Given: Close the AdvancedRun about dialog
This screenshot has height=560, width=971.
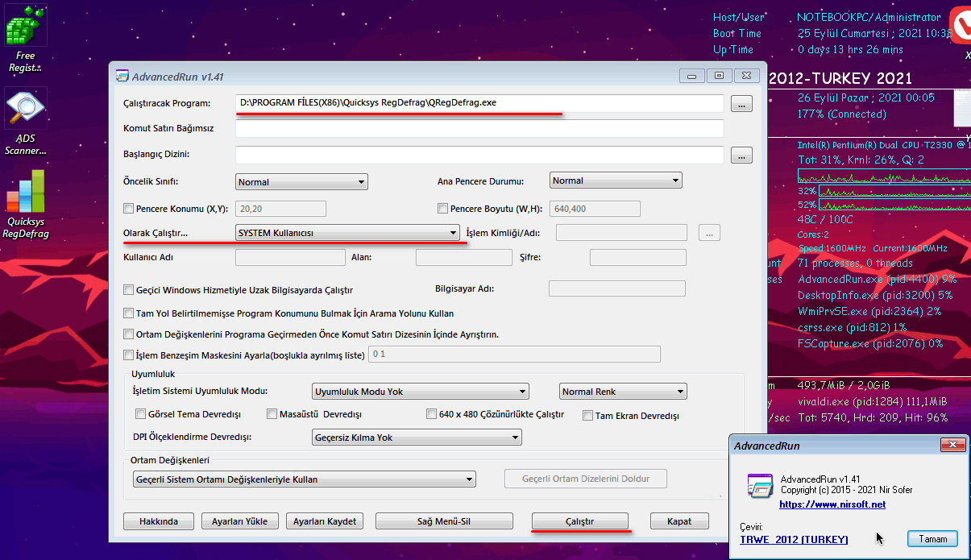Looking at the screenshot, I should 952,446.
